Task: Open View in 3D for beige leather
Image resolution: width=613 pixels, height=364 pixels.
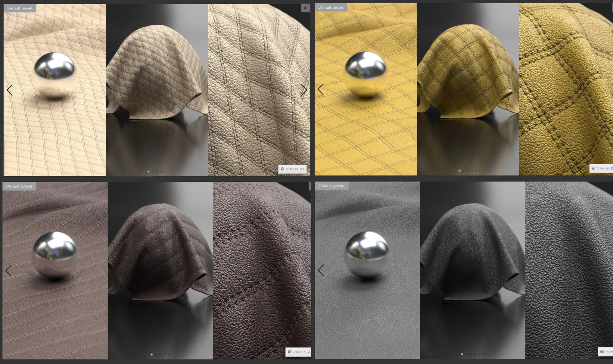Action: (x=292, y=169)
